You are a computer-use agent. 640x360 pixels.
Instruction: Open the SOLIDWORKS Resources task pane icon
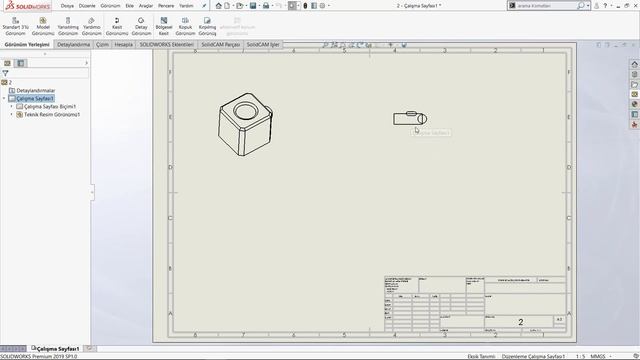coord(634,64)
